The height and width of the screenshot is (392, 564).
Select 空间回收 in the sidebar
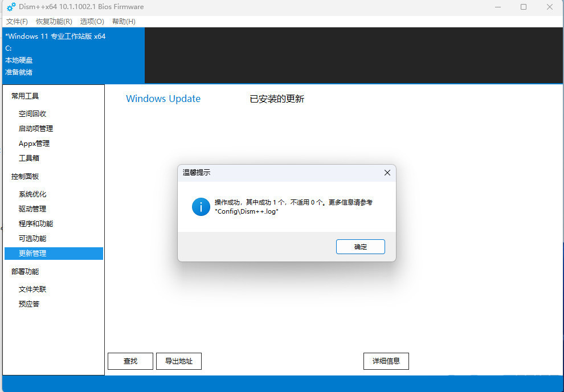click(x=32, y=113)
